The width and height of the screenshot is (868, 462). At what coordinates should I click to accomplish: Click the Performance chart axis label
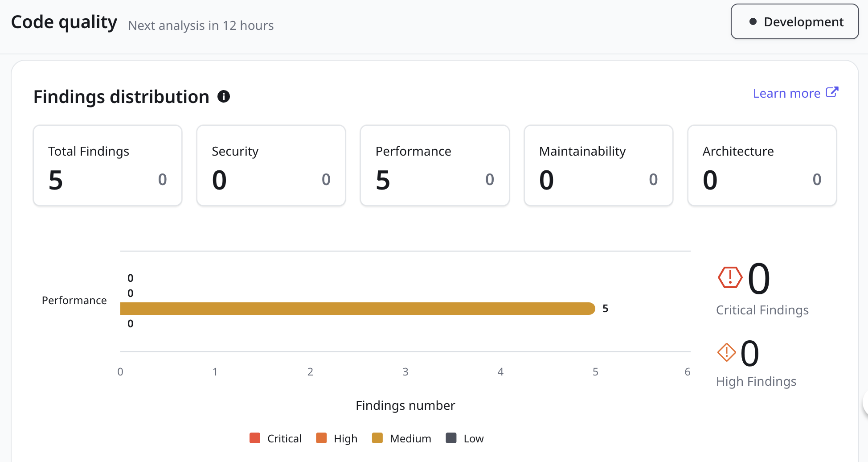(74, 301)
